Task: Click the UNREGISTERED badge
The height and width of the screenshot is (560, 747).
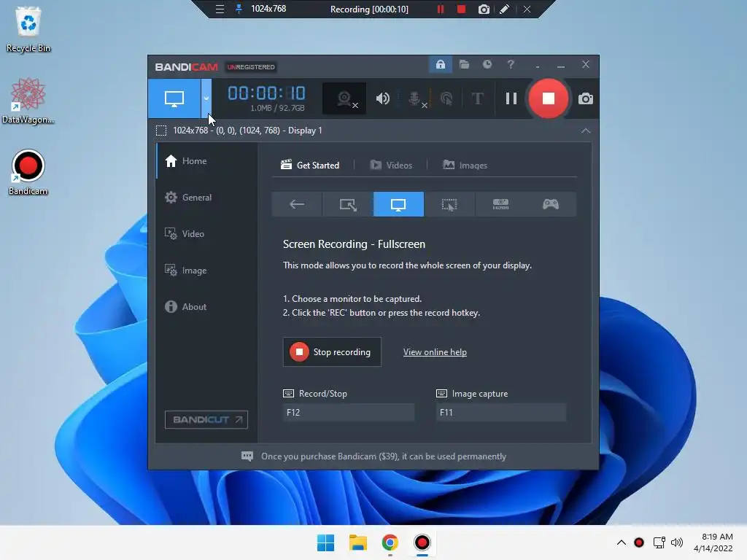Action: click(251, 67)
